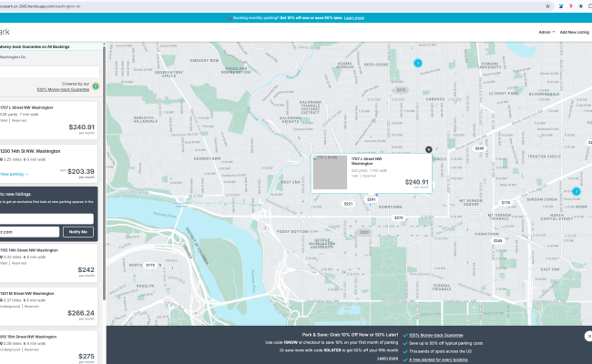
Task: Click the name field above the email field
Action: 46,218
